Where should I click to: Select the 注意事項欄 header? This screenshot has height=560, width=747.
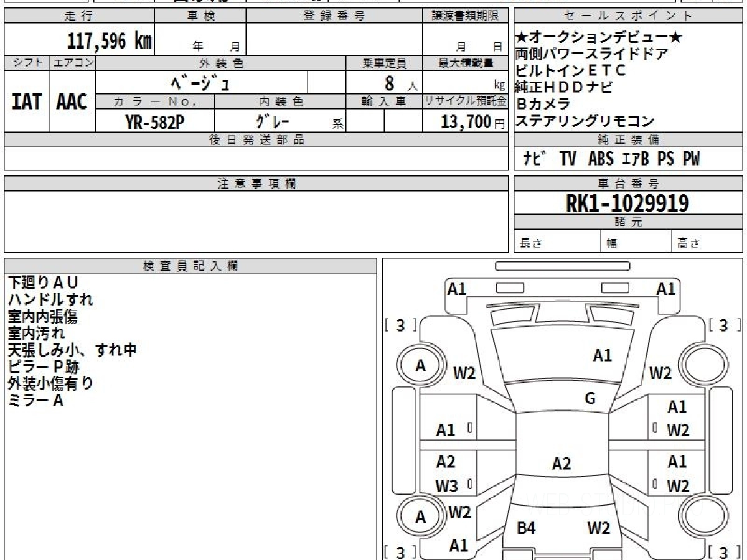point(256,184)
